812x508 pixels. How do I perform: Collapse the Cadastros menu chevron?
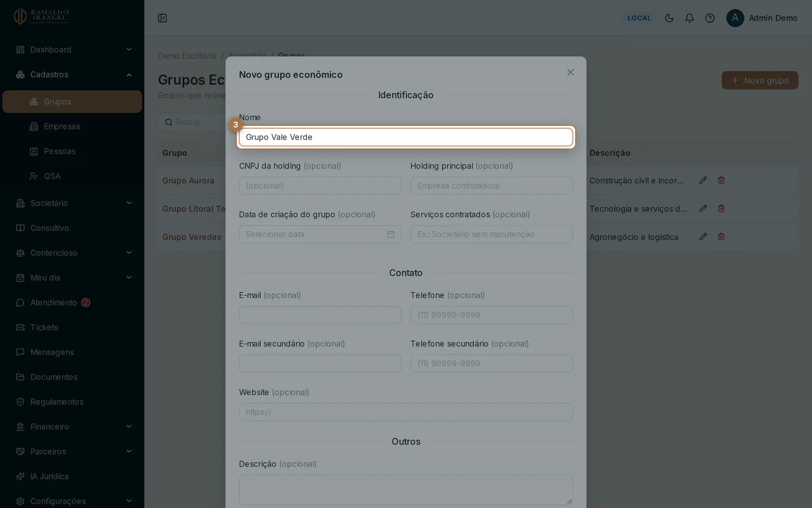click(x=129, y=75)
